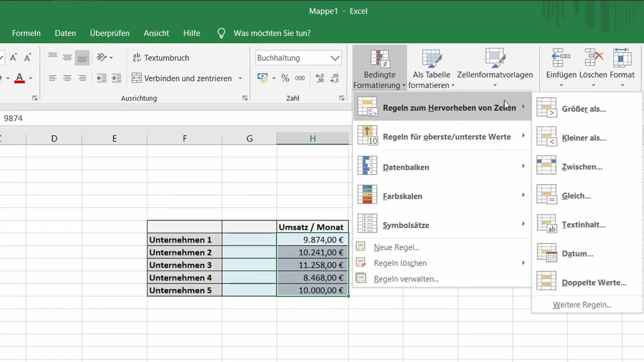Click Löschen cells icon
Viewport: 644px width, 362px height.
(594, 58)
